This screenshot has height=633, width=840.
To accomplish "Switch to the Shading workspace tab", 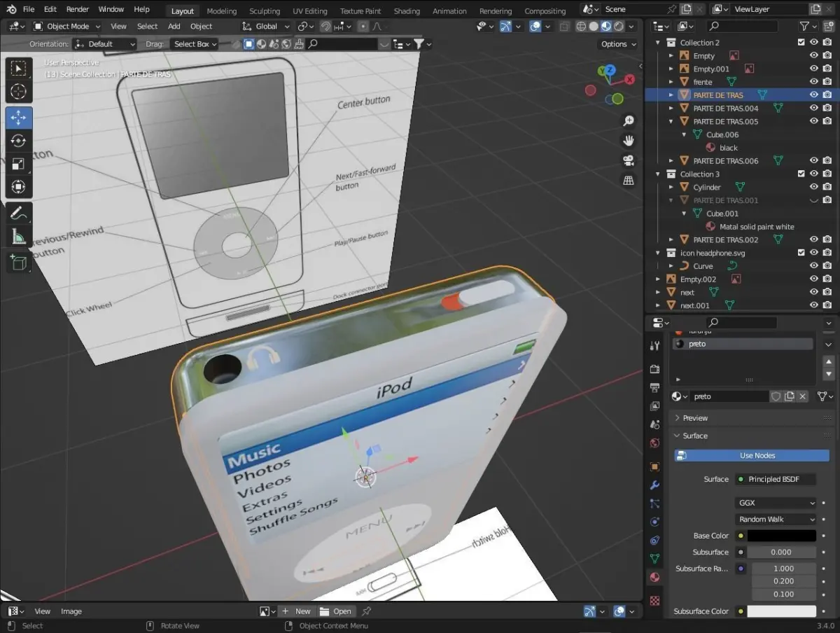I will (407, 11).
